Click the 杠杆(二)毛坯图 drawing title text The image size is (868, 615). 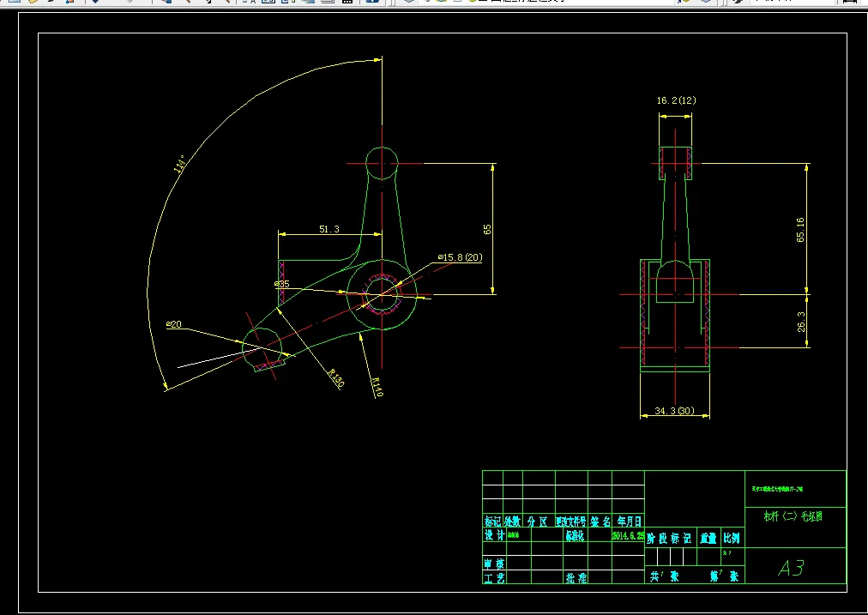pyautogui.click(x=793, y=516)
